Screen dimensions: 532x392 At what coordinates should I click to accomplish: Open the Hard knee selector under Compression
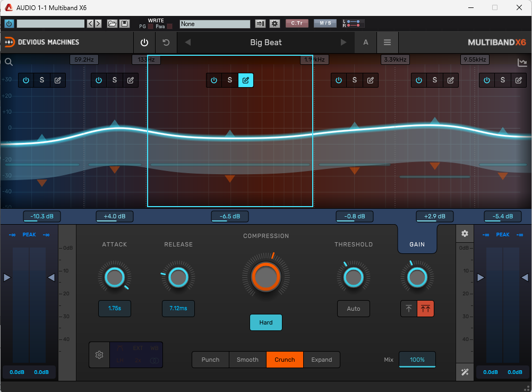coord(265,322)
